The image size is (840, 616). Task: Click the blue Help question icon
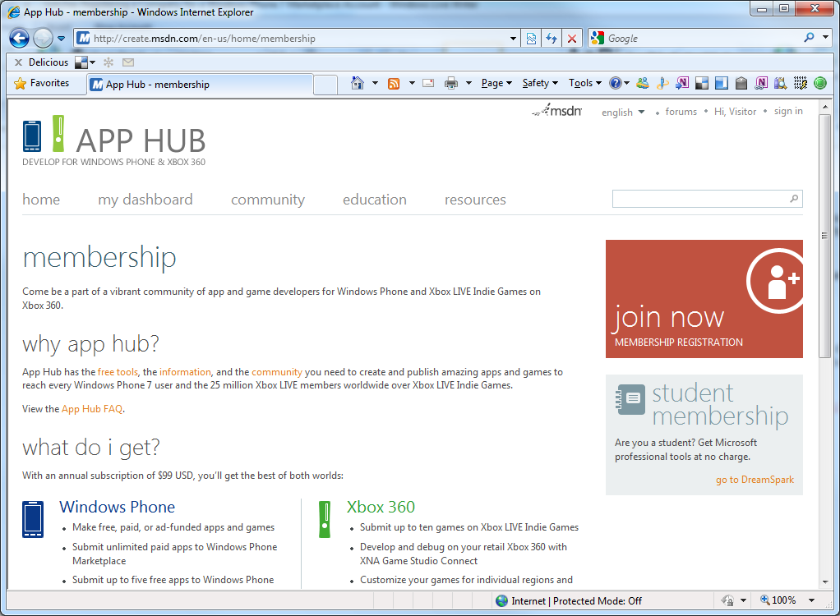(616, 83)
